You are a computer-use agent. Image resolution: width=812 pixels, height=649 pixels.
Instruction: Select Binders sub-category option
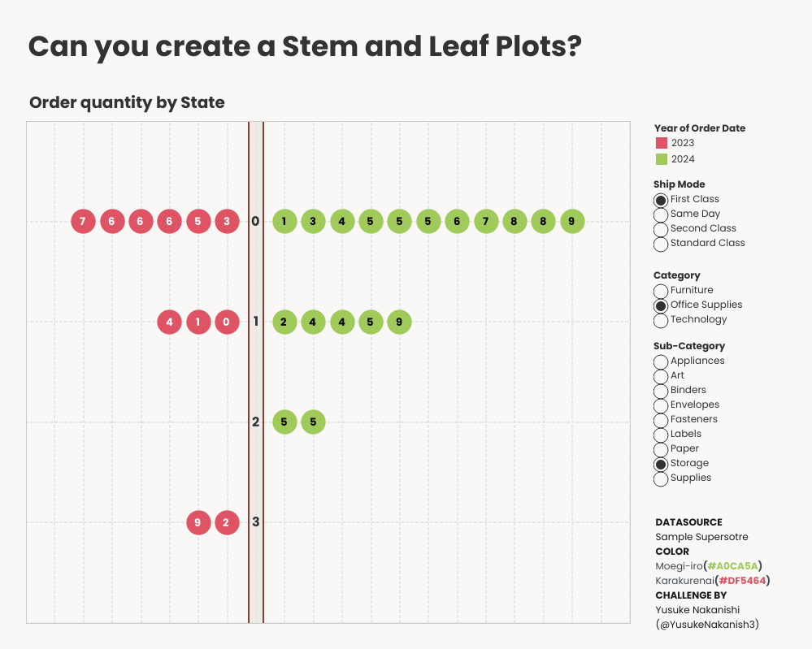point(662,392)
